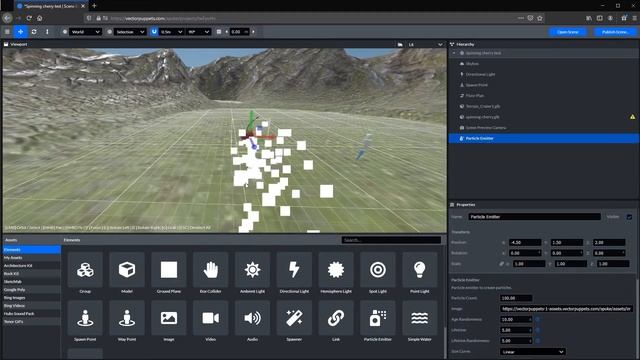The image size is (640, 360).
Task: Toggle the transform pivot icon
Action: (109, 32)
